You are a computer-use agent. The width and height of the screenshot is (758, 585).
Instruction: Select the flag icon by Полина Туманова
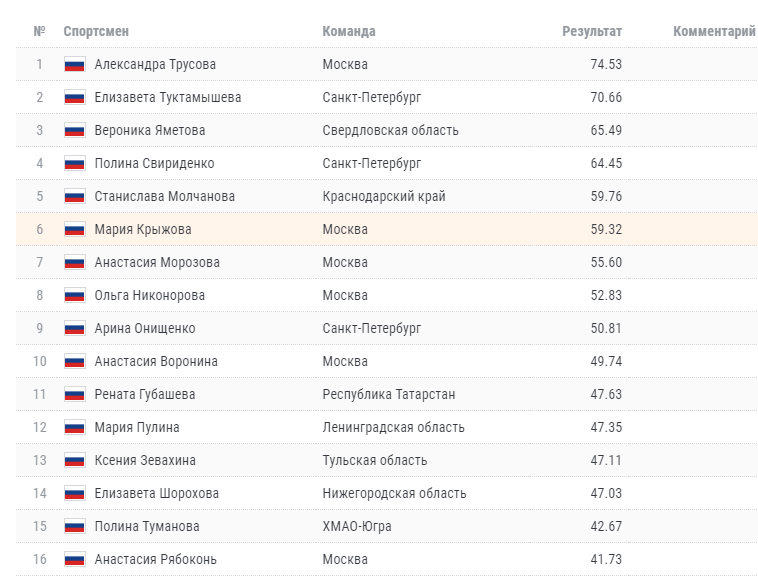click(75, 526)
